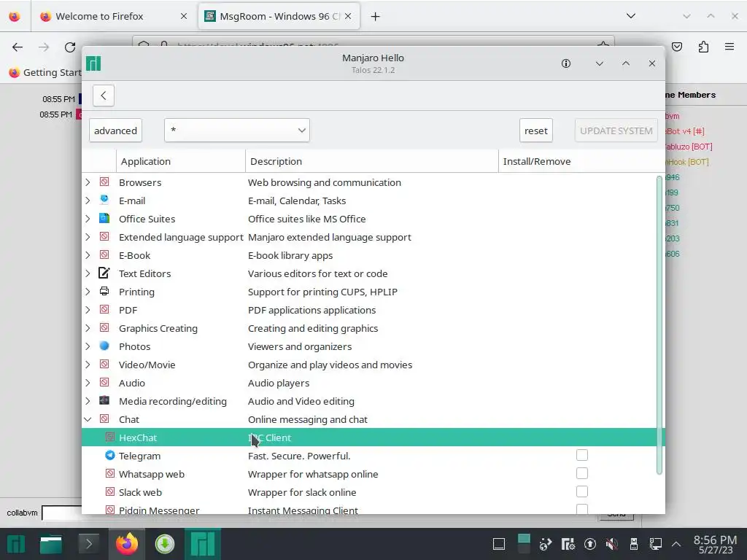Expand the Printing category
The width and height of the screenshot is (747, 560).
point(88,292)
